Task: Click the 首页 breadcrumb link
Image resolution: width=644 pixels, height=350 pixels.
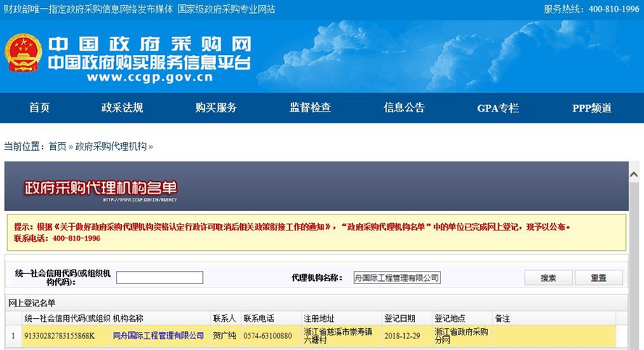Action: 57,146
